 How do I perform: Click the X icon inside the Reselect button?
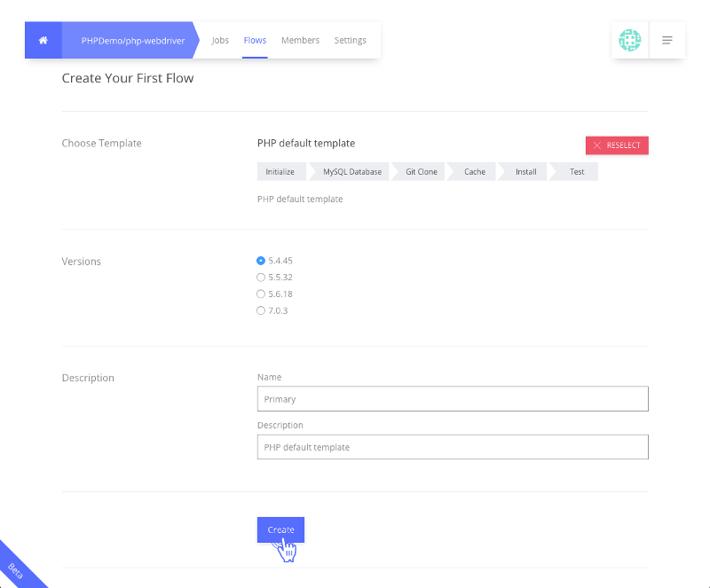tap(596, 145)
